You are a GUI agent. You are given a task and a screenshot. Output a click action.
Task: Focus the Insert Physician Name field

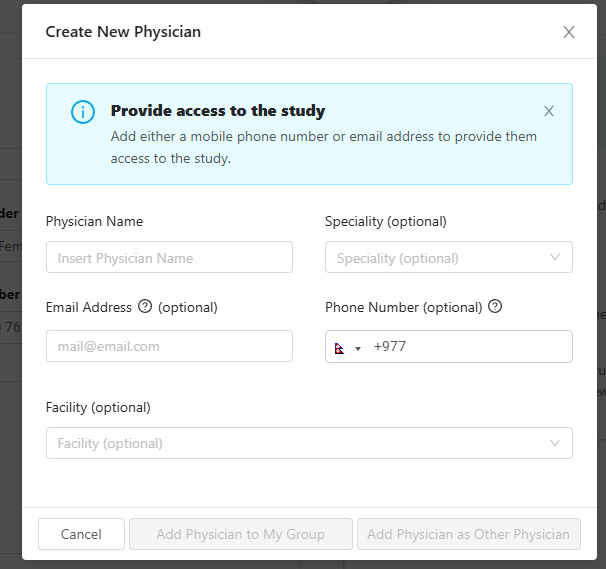[x=169, y=257]
